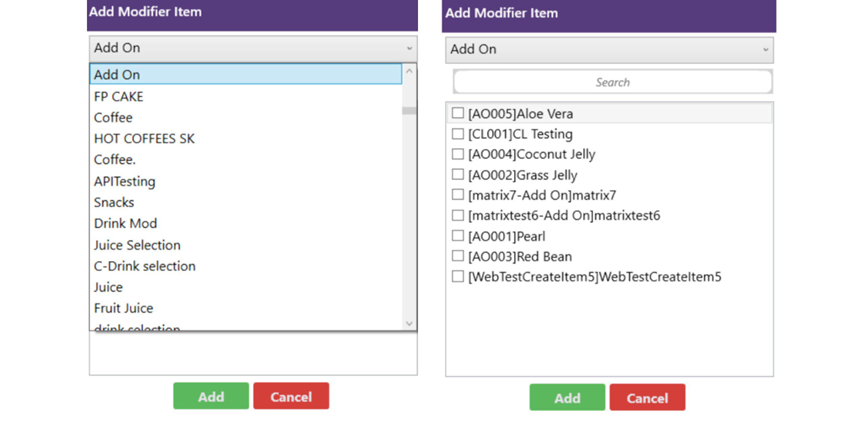This screenshot has width=863, height=422.
Task: Select Snacks from the dropdown list
Action: click(x=114, y=203)
